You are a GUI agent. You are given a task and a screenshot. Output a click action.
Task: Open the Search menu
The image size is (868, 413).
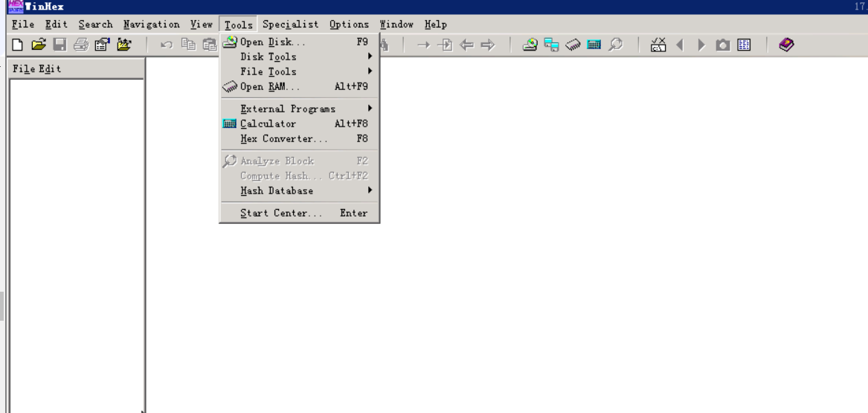[x=95, y=25]
